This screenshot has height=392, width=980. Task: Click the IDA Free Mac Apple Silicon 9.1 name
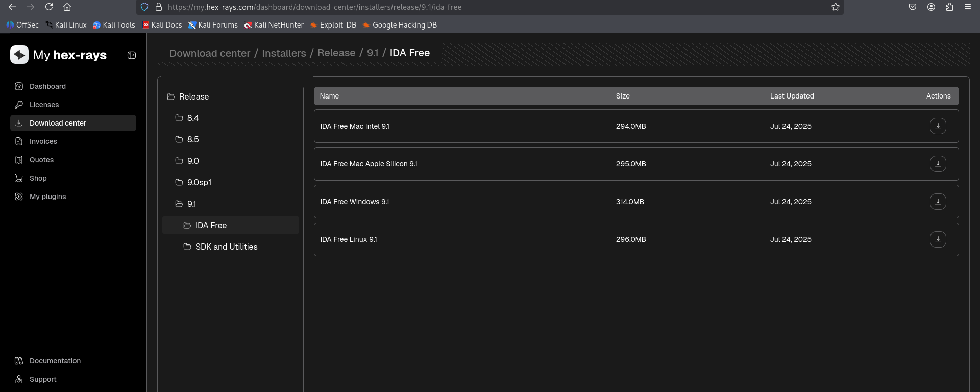(x=369, y=164)
